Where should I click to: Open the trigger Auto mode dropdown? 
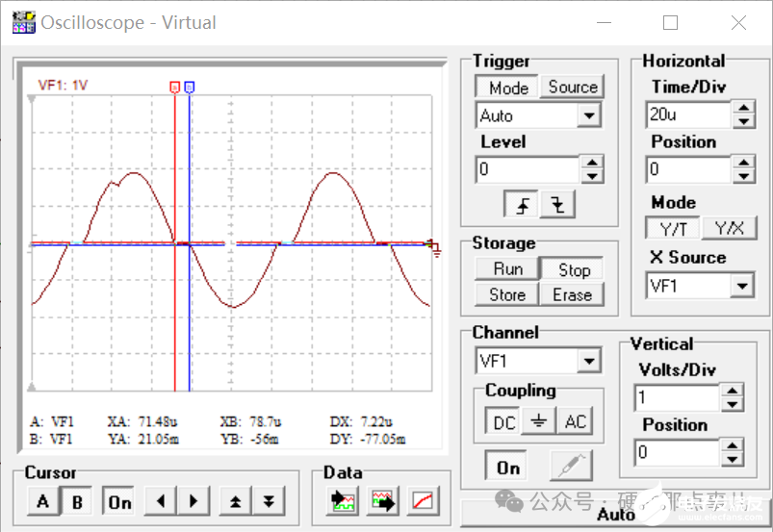click(589, 115)
